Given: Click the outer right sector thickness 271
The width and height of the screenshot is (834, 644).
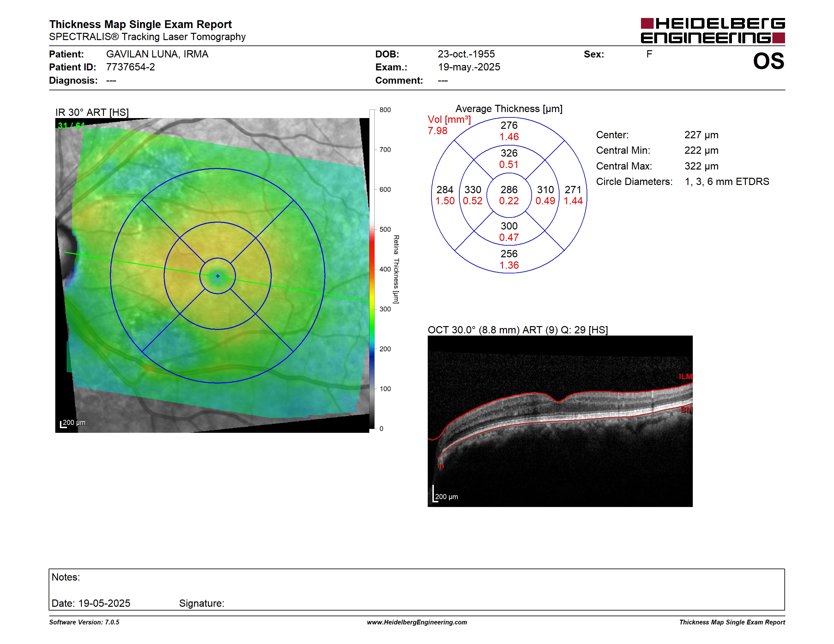Looking at the screenshot, I should tap(573, 190).
